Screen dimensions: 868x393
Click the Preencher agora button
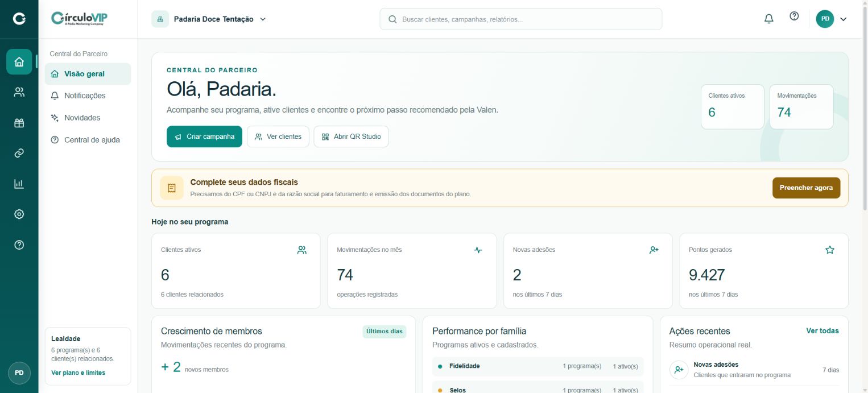[x=806, y=188]
